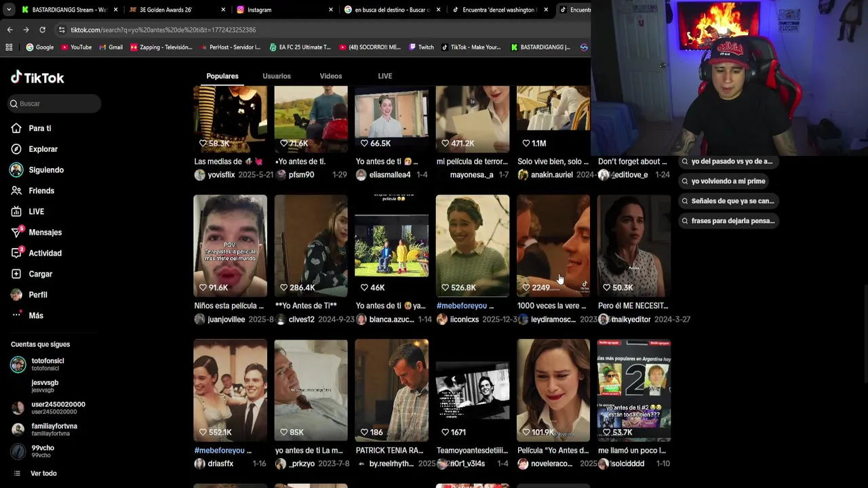Open the Gmail bookmark
Screen dimensions: 868x488
tap(111, 47)
